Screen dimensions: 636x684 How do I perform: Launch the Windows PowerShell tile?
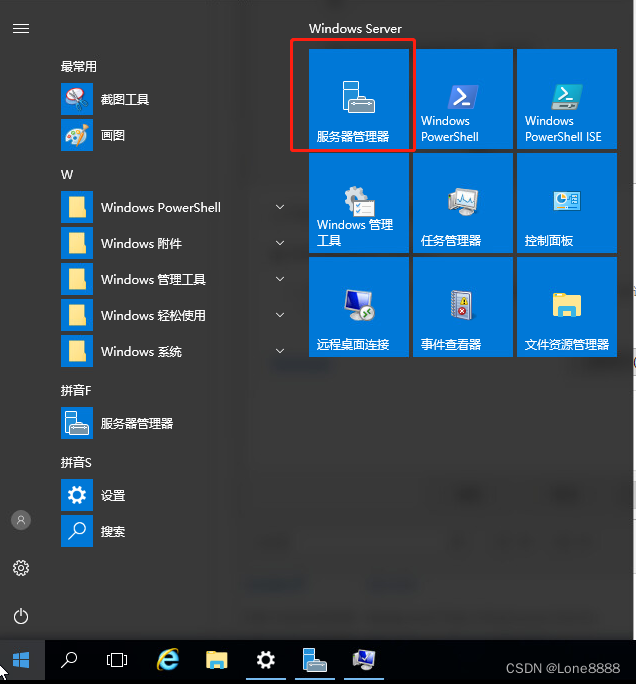tap(463, 99)
